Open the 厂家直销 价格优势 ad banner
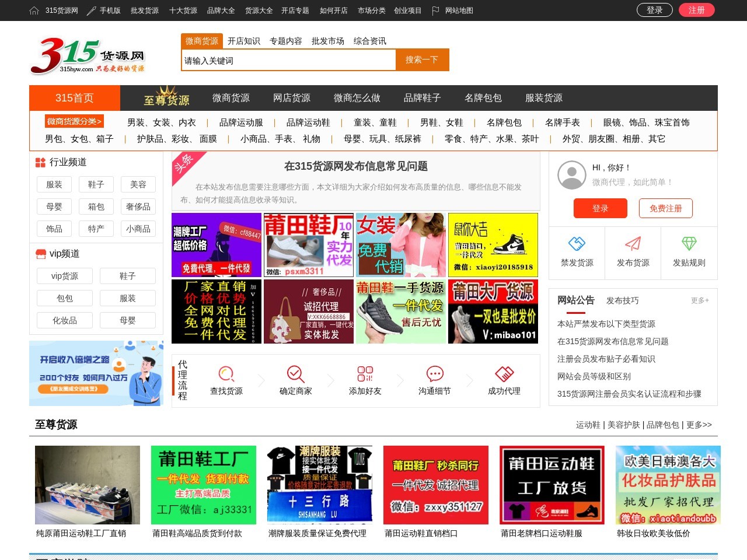 pyautogui.click(x=217, y=311)
